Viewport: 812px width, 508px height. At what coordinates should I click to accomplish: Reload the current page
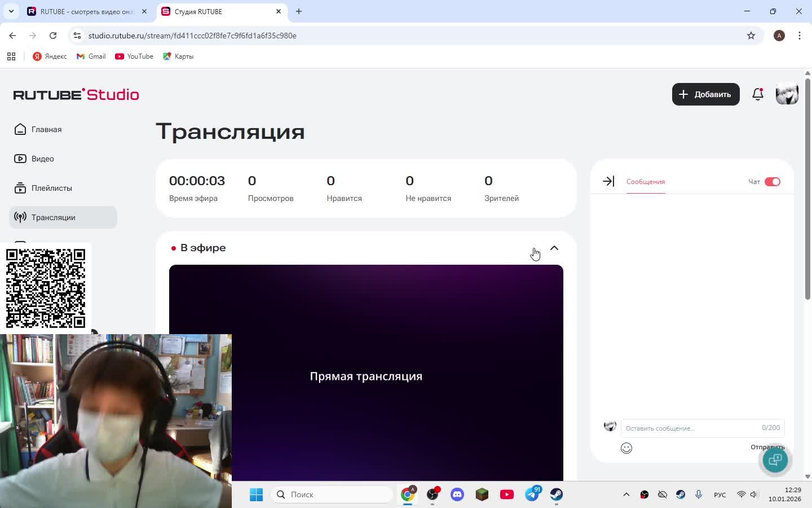(x=53, y=36)
